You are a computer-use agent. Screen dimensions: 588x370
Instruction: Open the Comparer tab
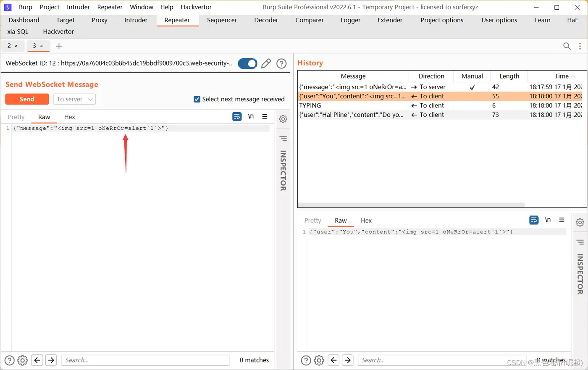(x=310, y=20)
